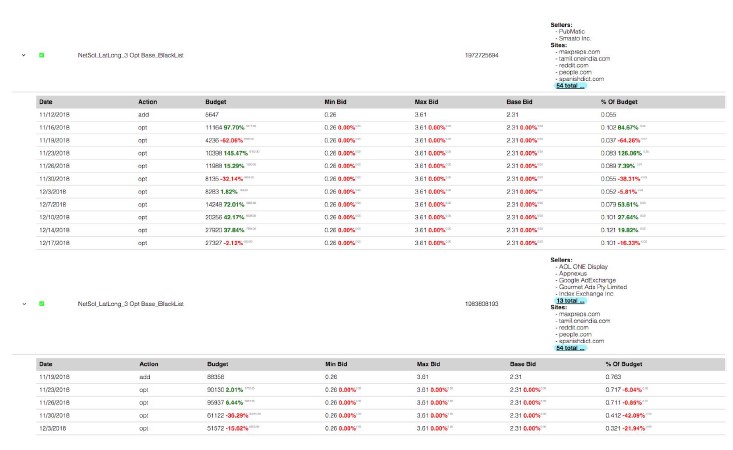Click the Action column header in the second table
733x450 pixels.
[149, 364]
